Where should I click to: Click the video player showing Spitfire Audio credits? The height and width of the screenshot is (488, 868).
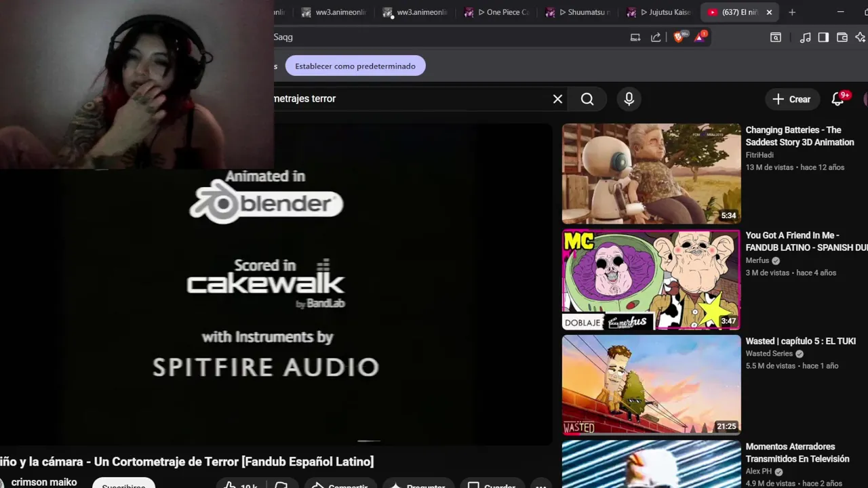tap(277, 285)
